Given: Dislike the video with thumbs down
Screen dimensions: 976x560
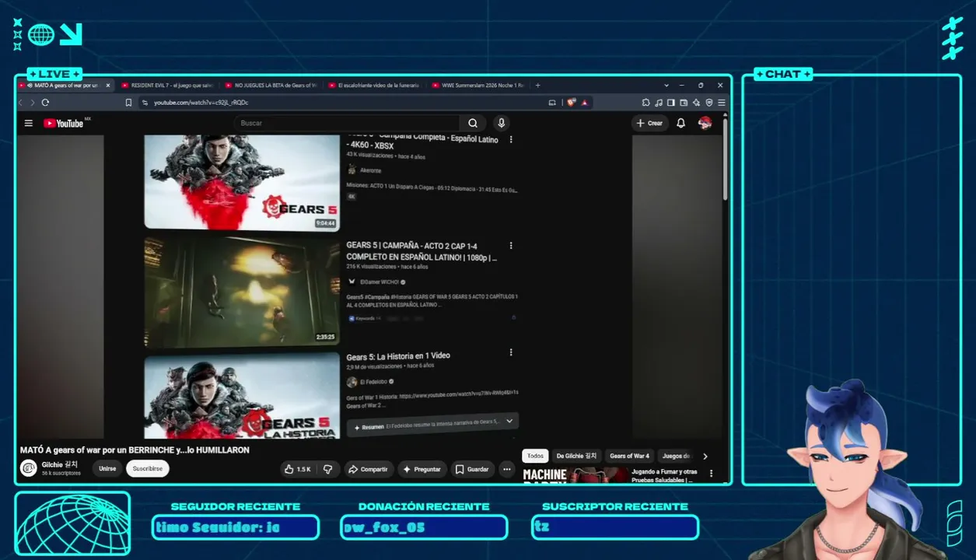Looking at the screenshot, I should pos(327,469).
